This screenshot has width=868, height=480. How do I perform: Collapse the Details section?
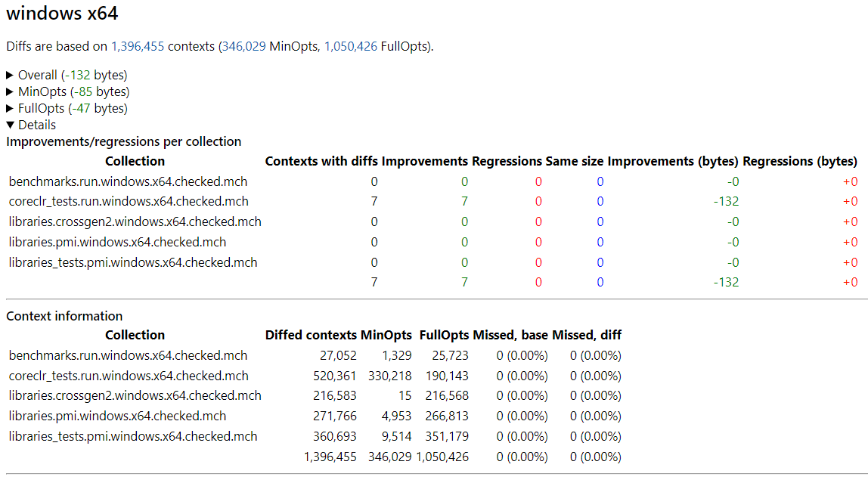[31, 125]
